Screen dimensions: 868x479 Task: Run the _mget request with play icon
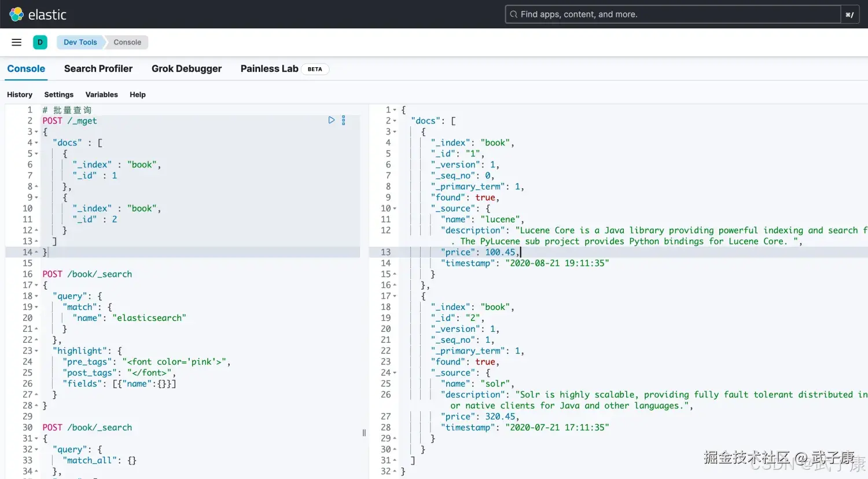click(332, 120)
